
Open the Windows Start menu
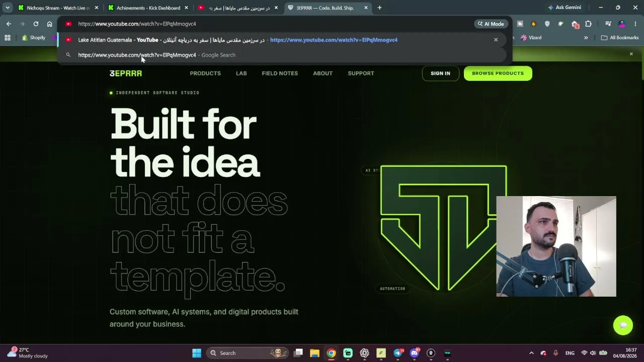click(x=197, y=353)
